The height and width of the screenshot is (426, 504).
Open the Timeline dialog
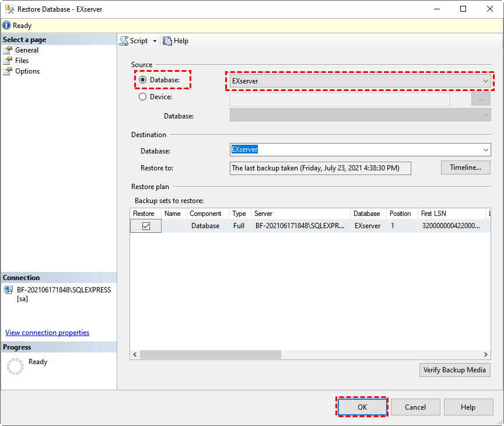[466, 167]
